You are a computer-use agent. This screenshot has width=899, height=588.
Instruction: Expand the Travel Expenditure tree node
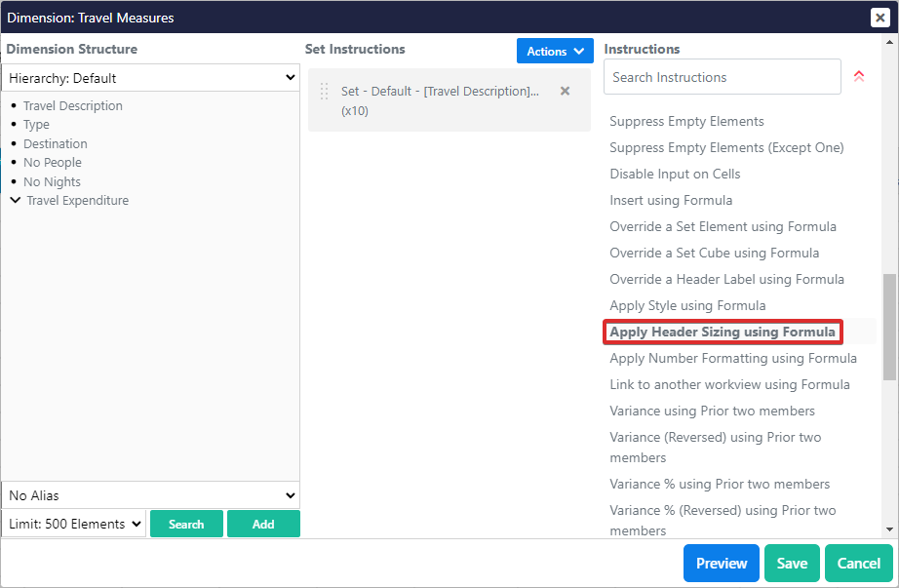tap(15, 200)
